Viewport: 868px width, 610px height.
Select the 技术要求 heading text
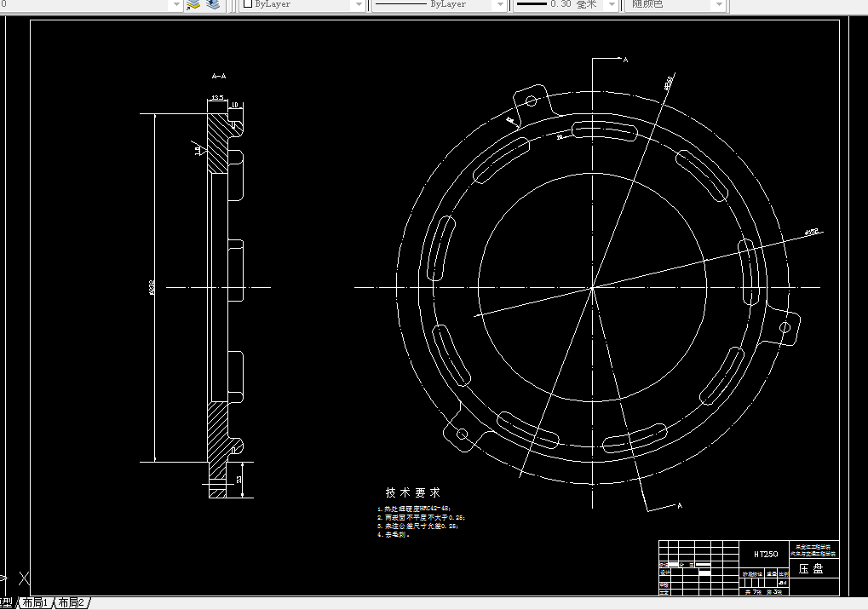point(413,492)
